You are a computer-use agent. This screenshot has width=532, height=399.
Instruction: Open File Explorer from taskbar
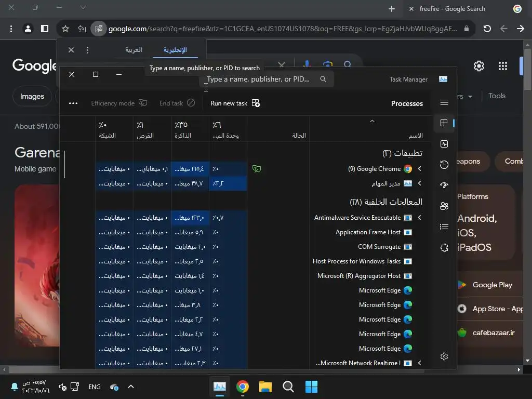pos(265,387)
